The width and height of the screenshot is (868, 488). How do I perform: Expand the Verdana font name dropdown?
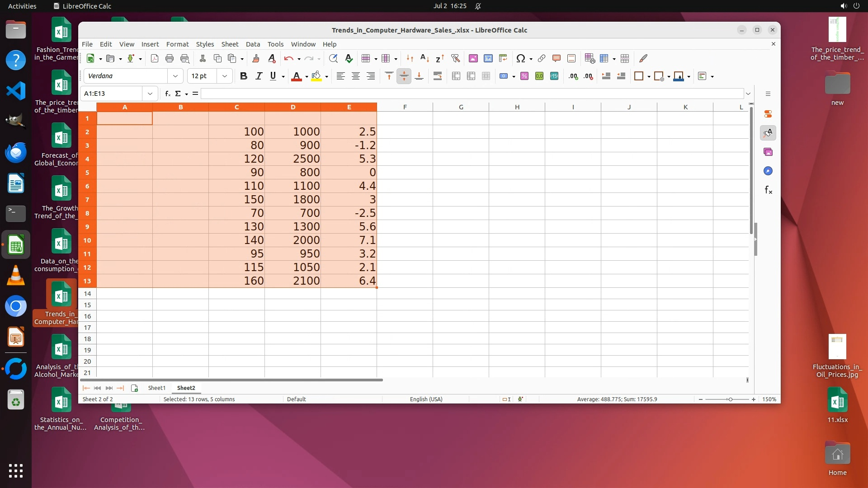click(175, 76)
